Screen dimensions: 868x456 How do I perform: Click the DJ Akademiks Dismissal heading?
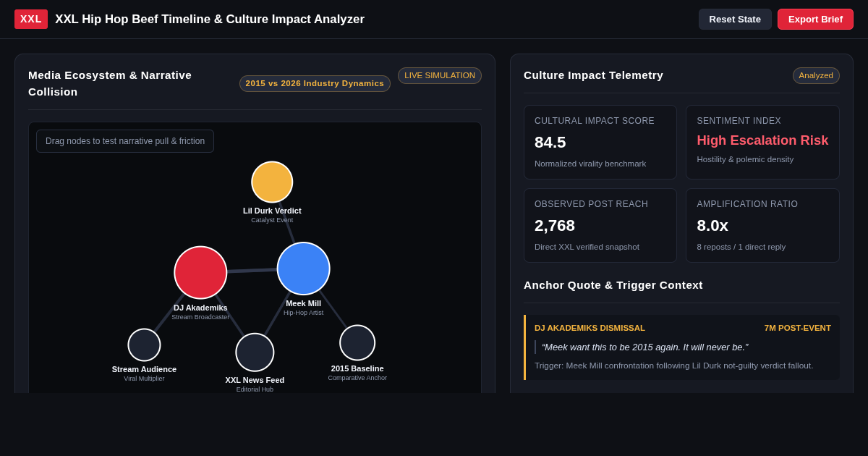click(x=590, y=328)
